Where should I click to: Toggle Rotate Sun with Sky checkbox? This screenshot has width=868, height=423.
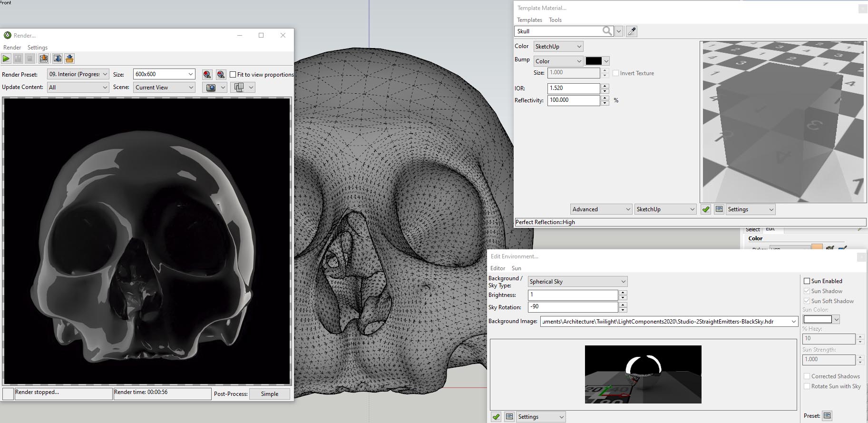(x=807, y=386)
